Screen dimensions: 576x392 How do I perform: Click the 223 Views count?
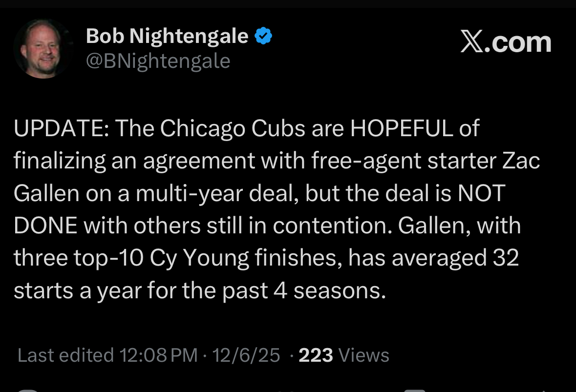[343, 355]
